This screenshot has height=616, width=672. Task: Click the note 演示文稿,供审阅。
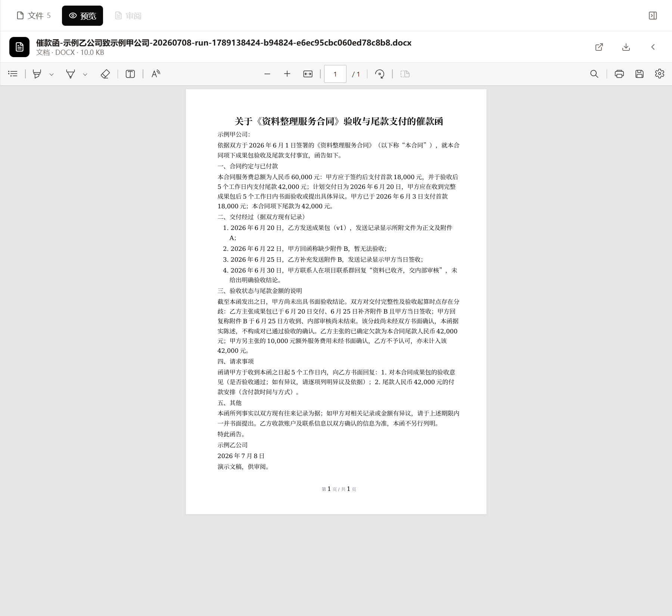click(x=244, y=467)
